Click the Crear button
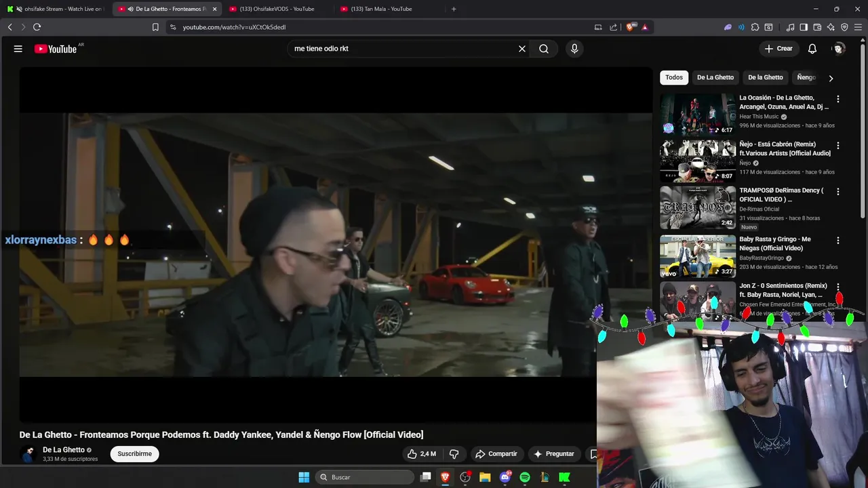 coord(778,49)
